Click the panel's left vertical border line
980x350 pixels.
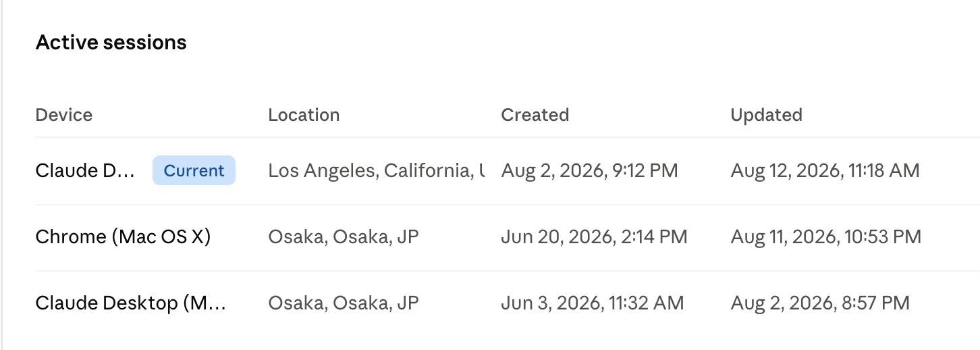(x=2, y=175)
